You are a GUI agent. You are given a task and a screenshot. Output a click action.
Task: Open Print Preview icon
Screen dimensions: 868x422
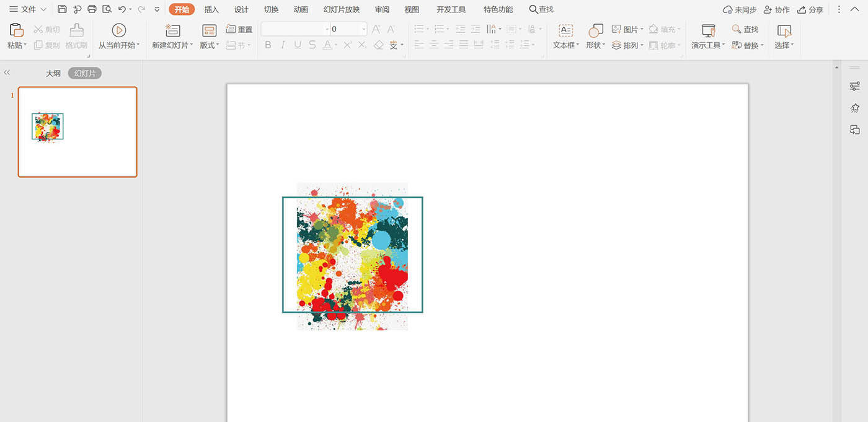tap(107, 9)
